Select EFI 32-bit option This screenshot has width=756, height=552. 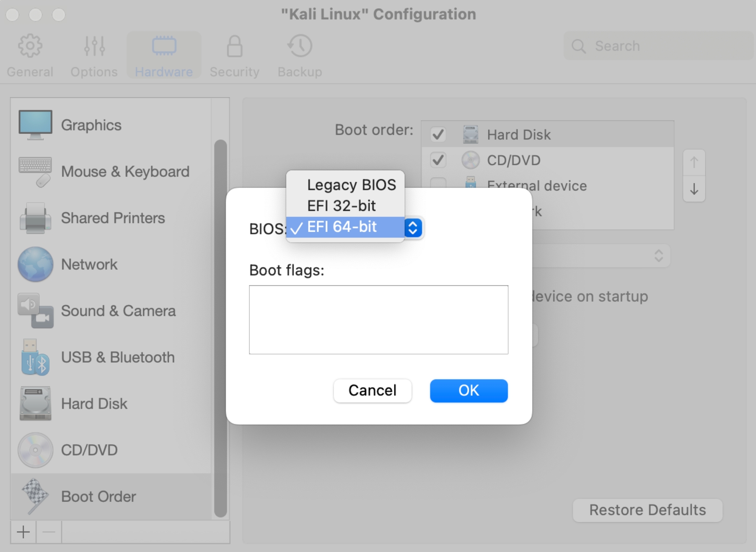(341, 206)
